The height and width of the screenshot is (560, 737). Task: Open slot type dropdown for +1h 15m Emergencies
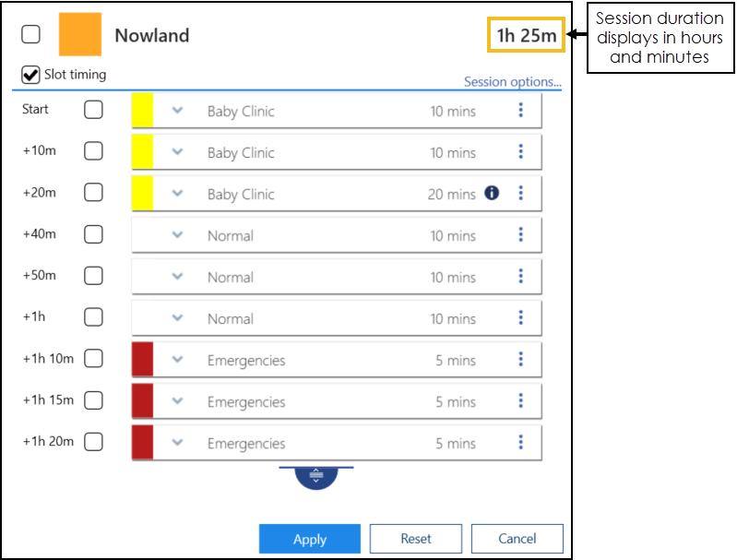(178, 401)
